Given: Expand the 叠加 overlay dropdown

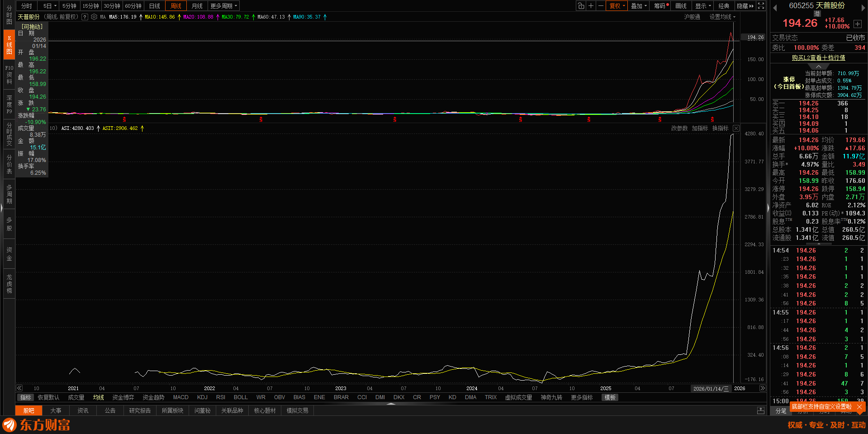Looking at the screenshot, I should 639,6.
